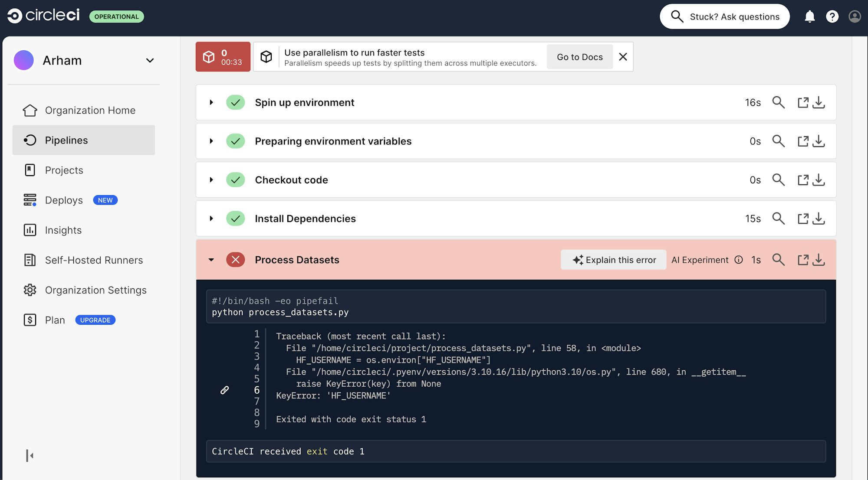Open Install Dependencies output in new tab
This screenshot has height=480, width=868.
click(803, 219)
